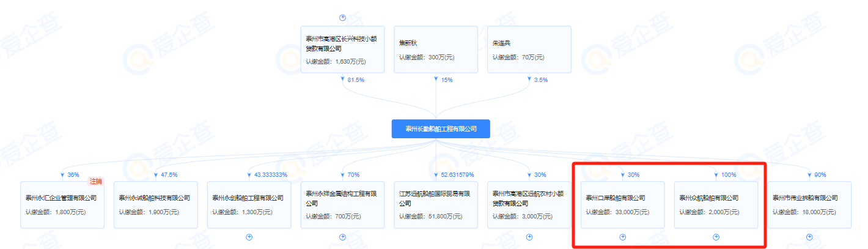The width and height of the screenshot is (868, 249).
Task: Open 江苏远航船舶国际贸易有限公司 company card
Action: (x=436, y=205)
